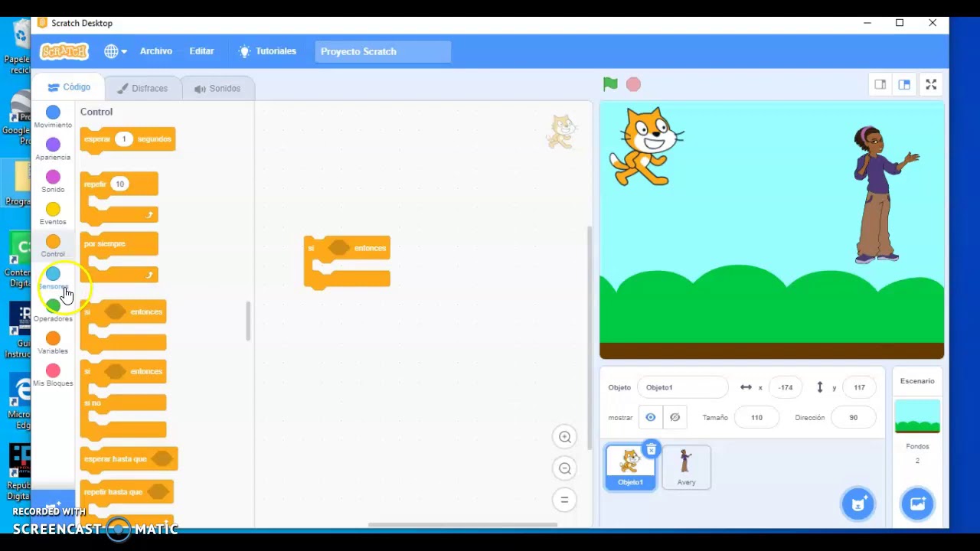The image size is (980, 551).
Task: Click the cat sprite on stage
Action: tap(645, 147)
